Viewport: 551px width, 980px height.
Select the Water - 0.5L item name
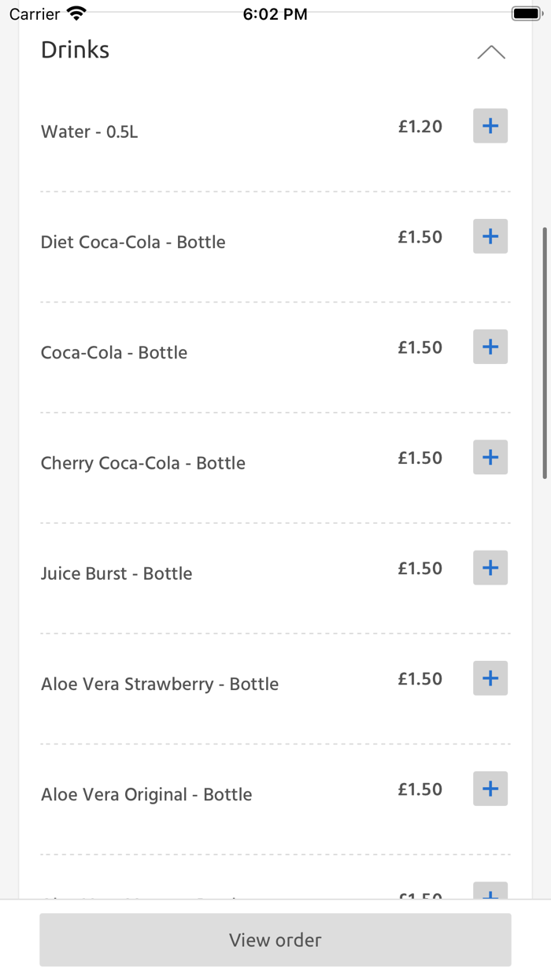[x=89, y=132]
